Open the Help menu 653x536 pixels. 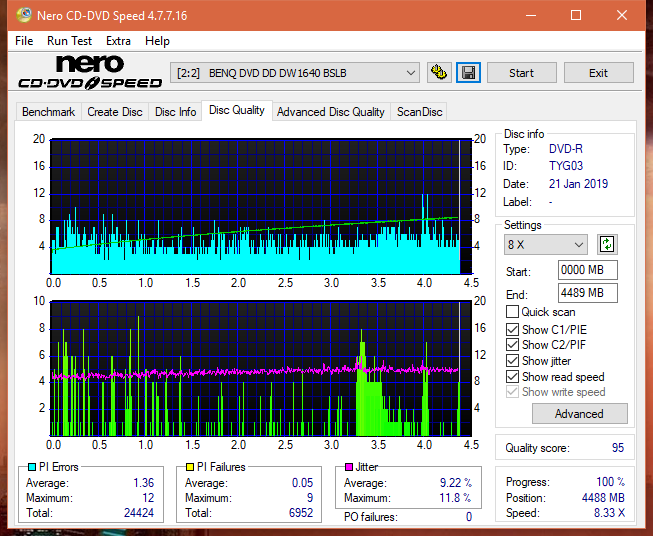pyautogui.click(x=157, y=41)
